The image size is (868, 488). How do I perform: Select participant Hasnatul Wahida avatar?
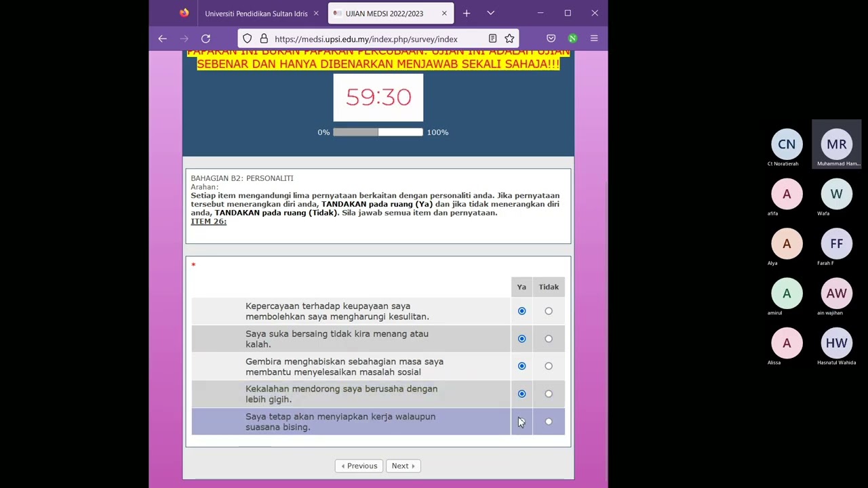coord(837,343)
